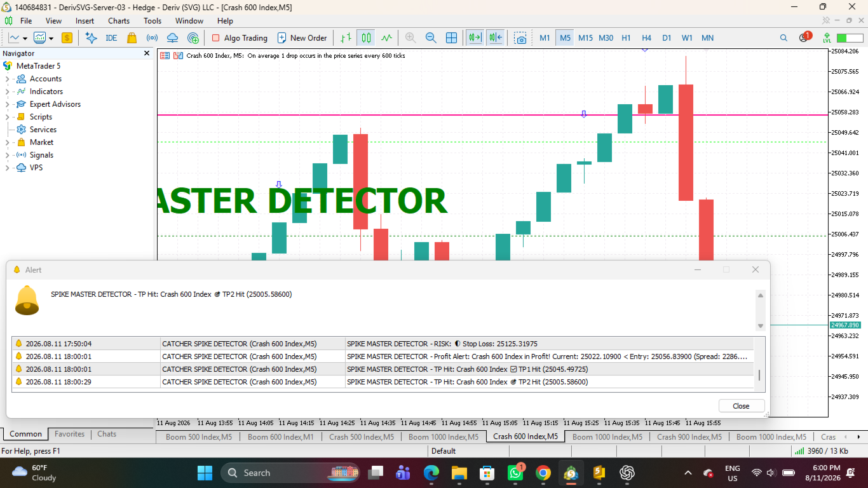The image size is (868, 488).
Task: Click Close button in the Alert dialog
Action: (x=741, y=406)
